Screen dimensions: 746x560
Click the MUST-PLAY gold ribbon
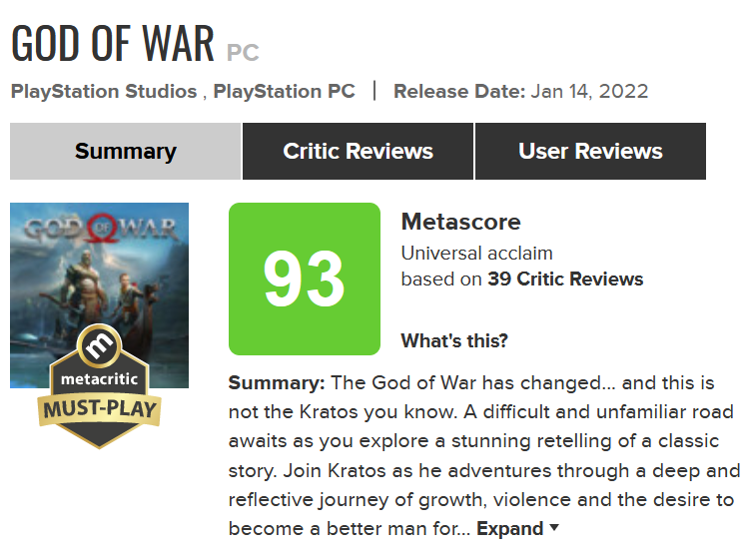pyautogui.click(x=100, y=409)
